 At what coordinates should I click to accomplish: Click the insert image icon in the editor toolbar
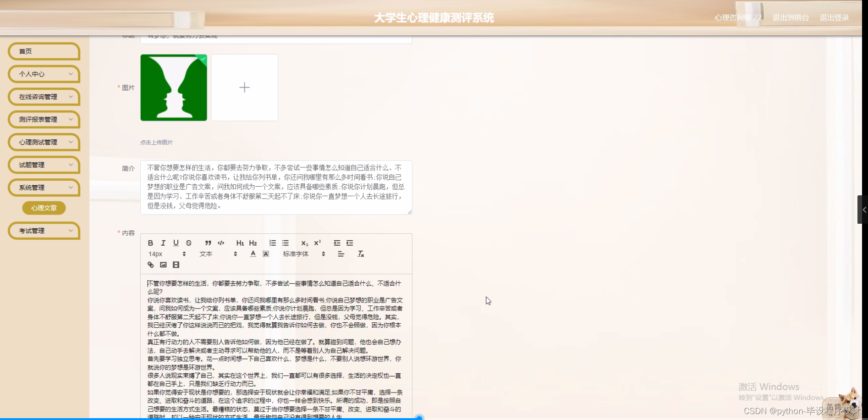pos(163,265)
